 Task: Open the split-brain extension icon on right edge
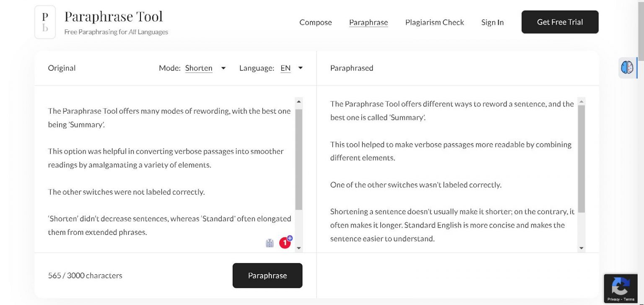(628, 68)
